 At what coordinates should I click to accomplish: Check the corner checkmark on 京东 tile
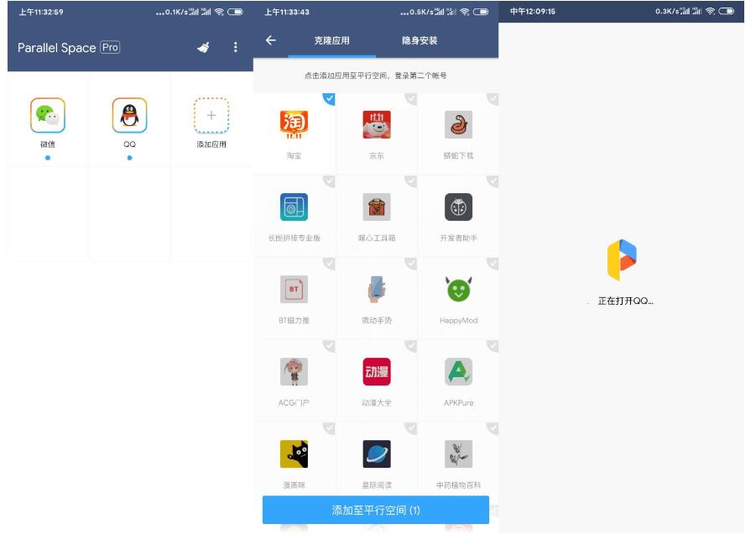coord(411,99)
